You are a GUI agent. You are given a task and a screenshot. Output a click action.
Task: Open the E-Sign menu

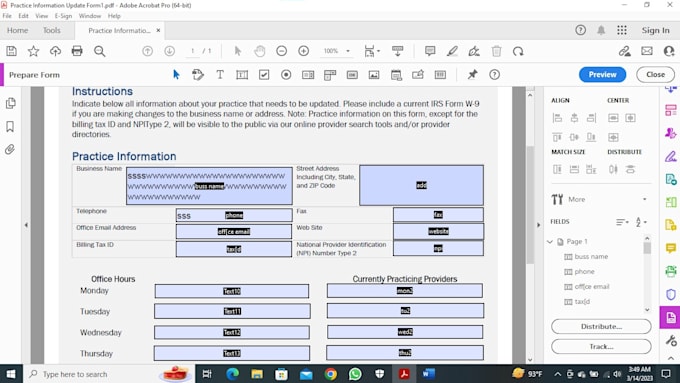(63, 16)
